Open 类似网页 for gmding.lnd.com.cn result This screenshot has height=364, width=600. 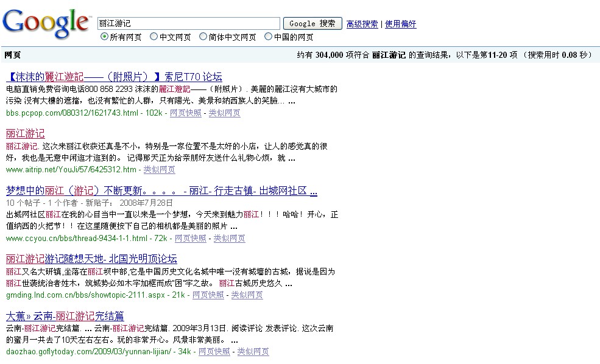[247, 295]
